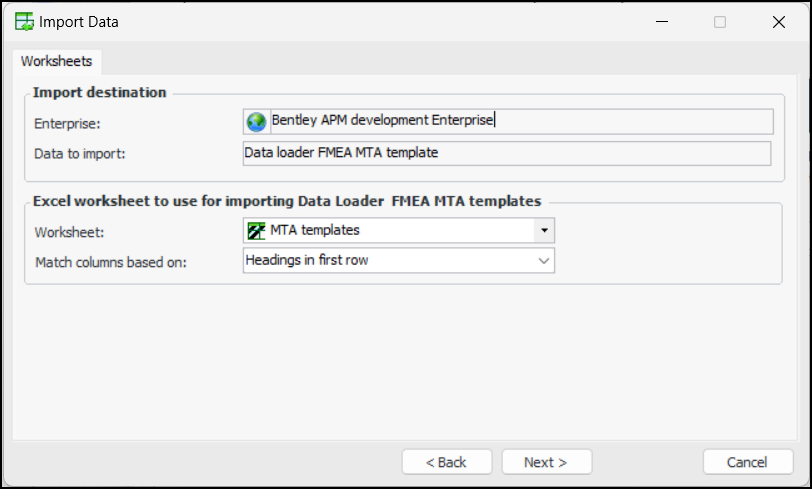Screen dimensions: 812x489
Task: Click the Excel worksheet section heading
Action: point(287,201)
